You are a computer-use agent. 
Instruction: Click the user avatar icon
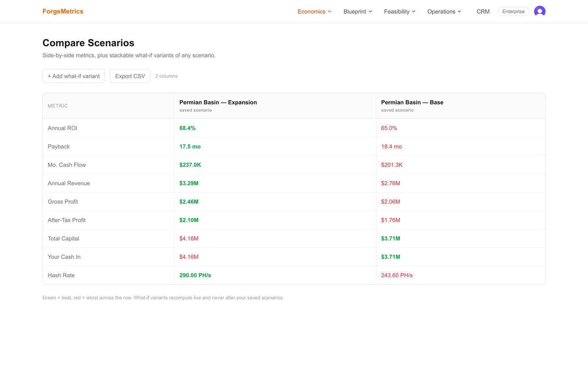539,11
